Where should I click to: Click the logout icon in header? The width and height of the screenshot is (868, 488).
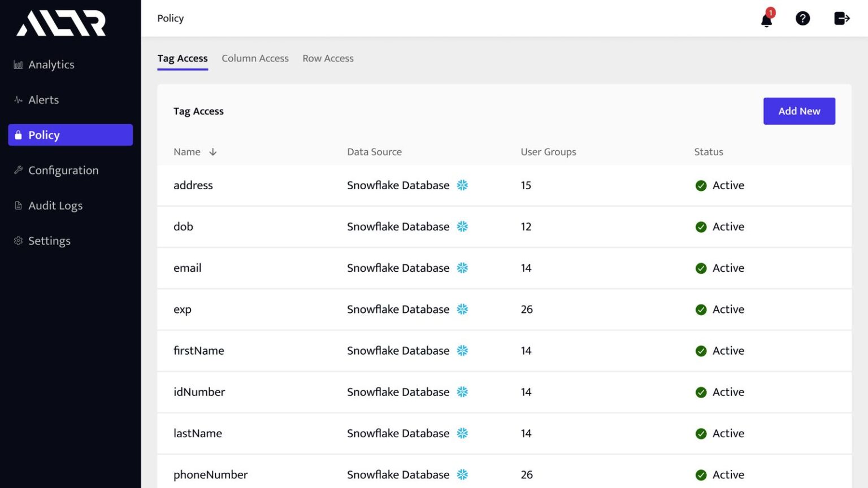[x=841, y=19]
